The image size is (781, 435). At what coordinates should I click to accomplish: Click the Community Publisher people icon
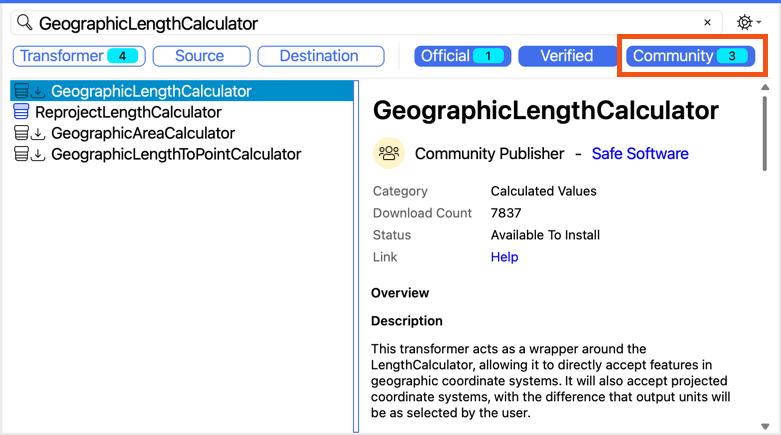pyautogui.click(x=389, y=153)
